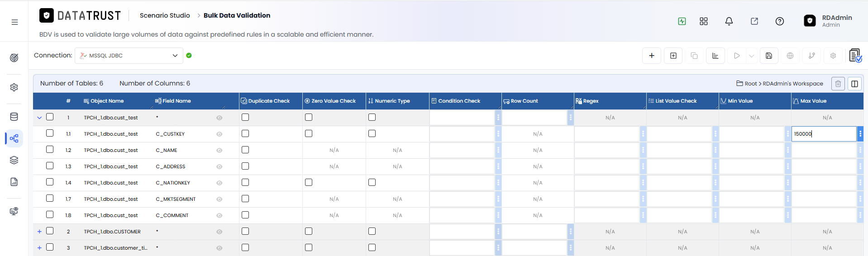Click Min Value field for C_CUSTKEY
This screenshot has width=868, height=256.
pos(752,134)
